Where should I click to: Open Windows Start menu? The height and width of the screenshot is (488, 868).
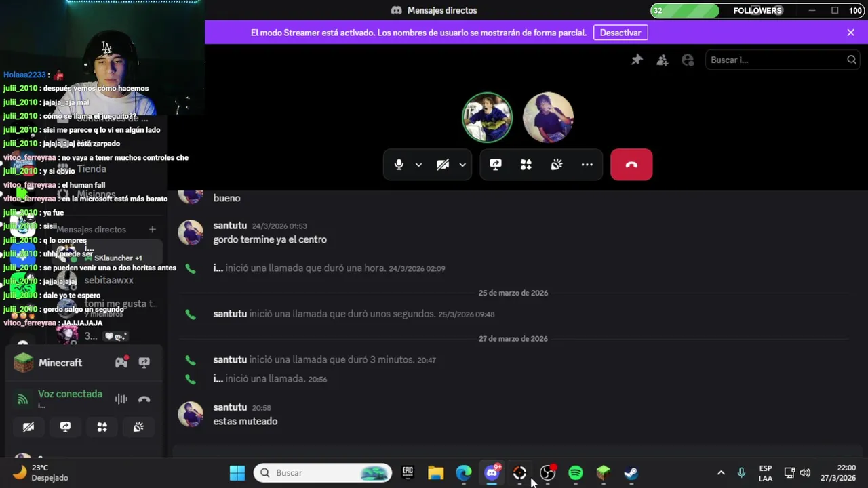coord(237,473)
